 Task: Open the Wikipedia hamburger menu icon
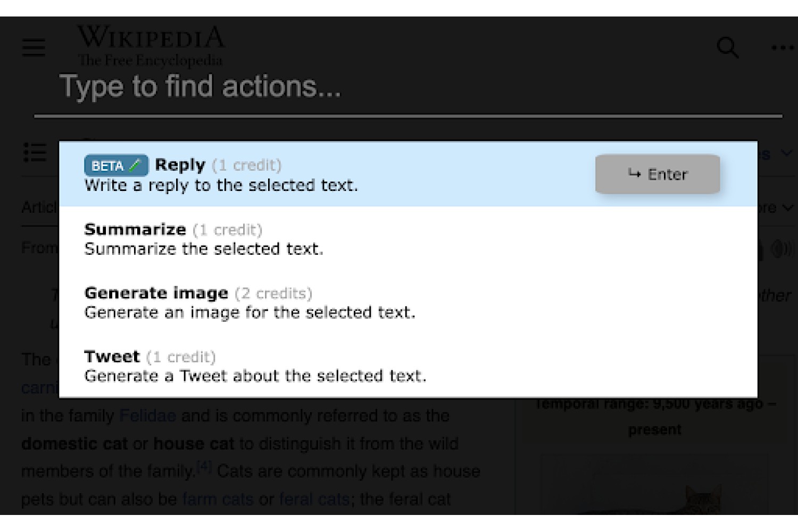(x=34, y=47)
